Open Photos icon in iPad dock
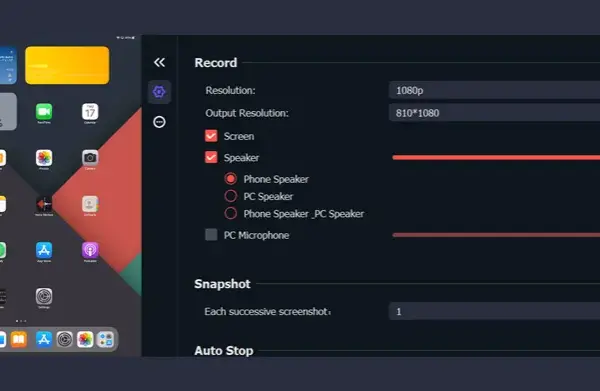This screenshot has width=600, height=391. (85, 339)
